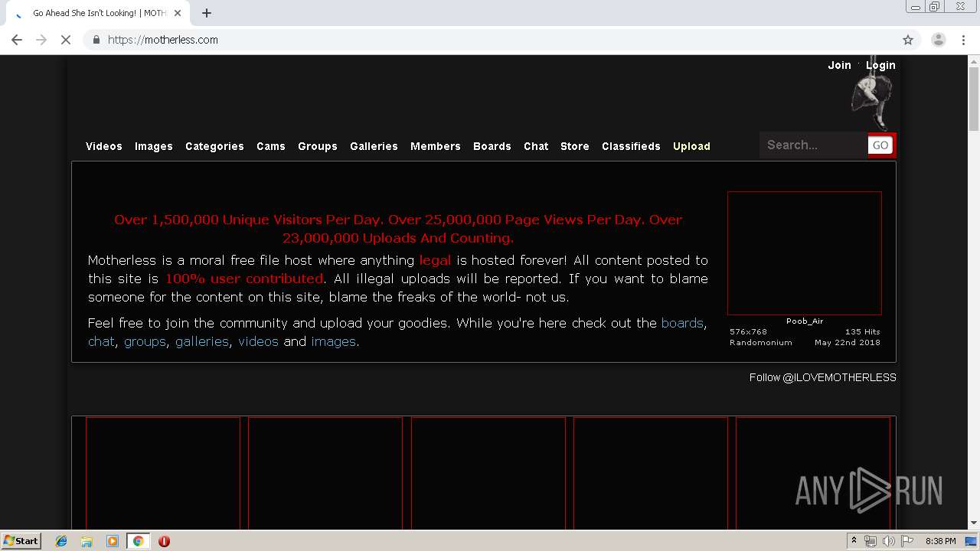The width and height of the screenshot is (980, 551).
Task: Open the Chat nav item
Action: tap(536, 146)
